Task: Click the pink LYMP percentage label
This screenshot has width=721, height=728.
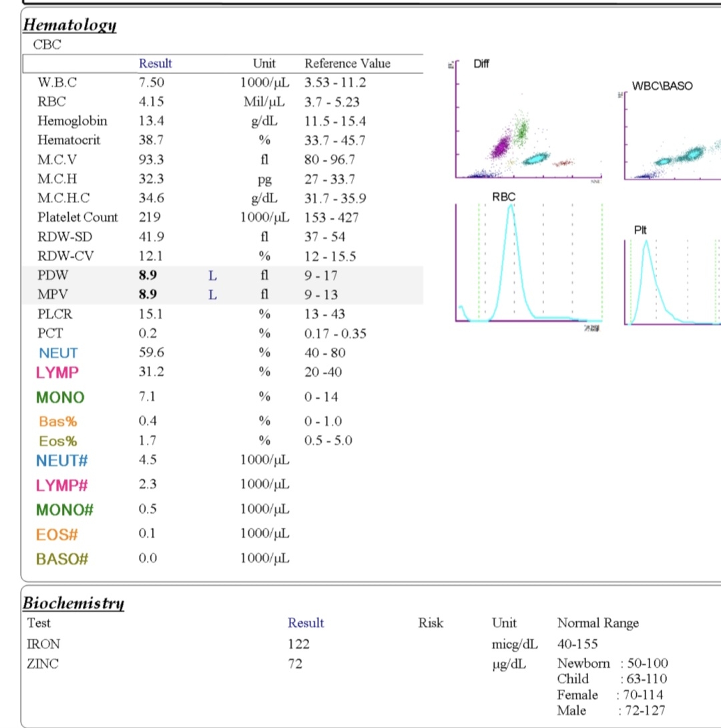Action: tap(57, 372)
